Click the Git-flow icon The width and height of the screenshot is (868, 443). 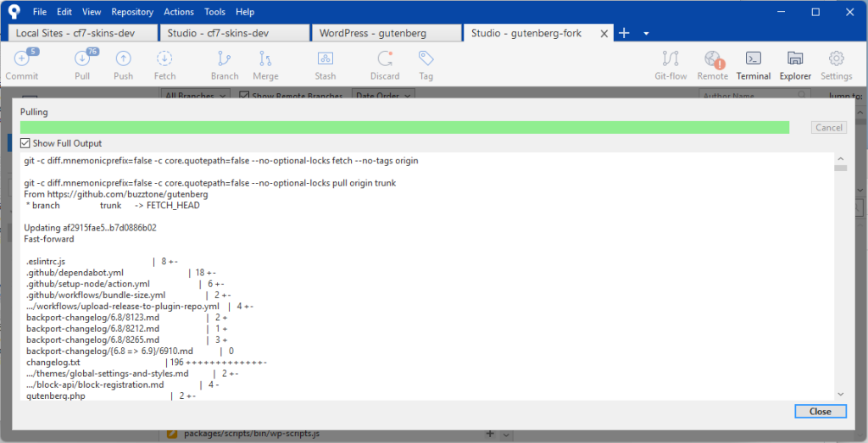click(x=670, y=59)
